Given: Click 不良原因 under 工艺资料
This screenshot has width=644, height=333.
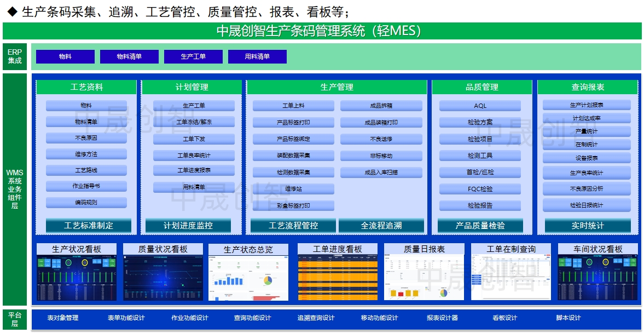Looking at the screenshot, I should [x=86, y=138].
